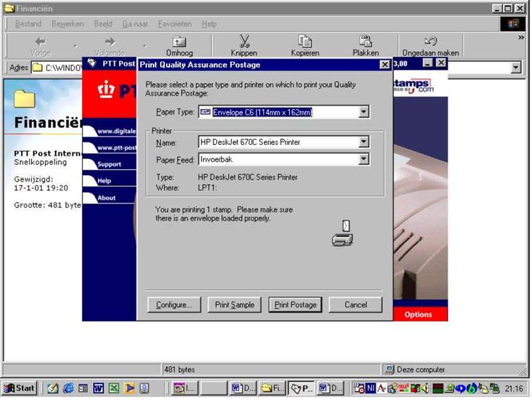532x398 pixels.
Task: Click the notepad pencil quick launch icon
Action: [53, 388]
